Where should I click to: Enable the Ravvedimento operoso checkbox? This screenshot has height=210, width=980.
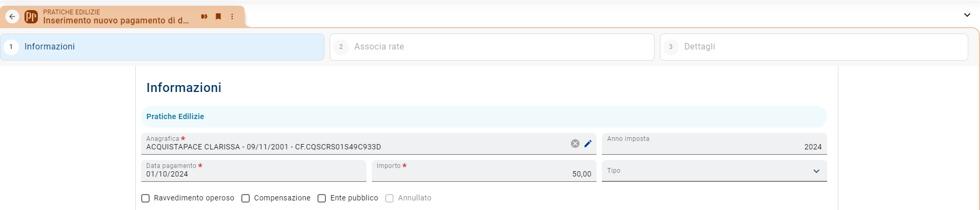click(145, 198)
